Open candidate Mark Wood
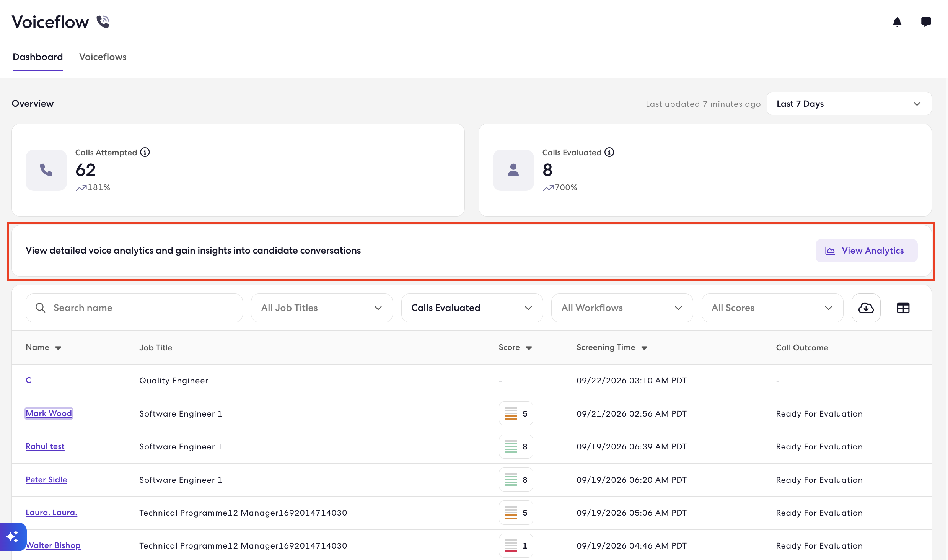This screenshot has width=948, height=560. (49, 413)
